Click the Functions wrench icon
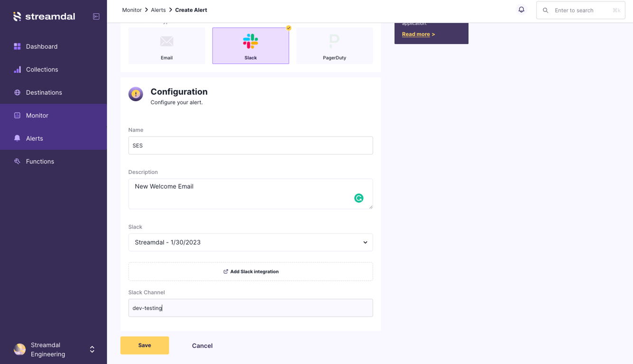 coord(17,161)
